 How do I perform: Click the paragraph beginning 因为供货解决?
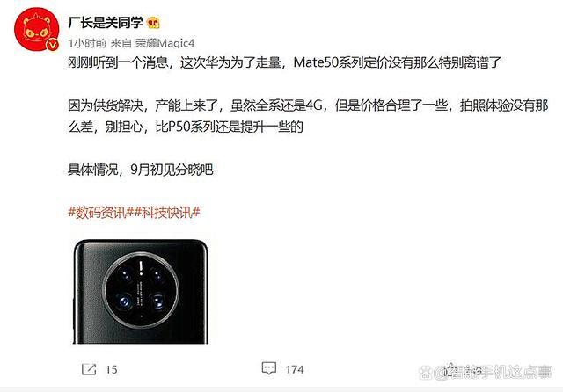(x=308, y=116)
